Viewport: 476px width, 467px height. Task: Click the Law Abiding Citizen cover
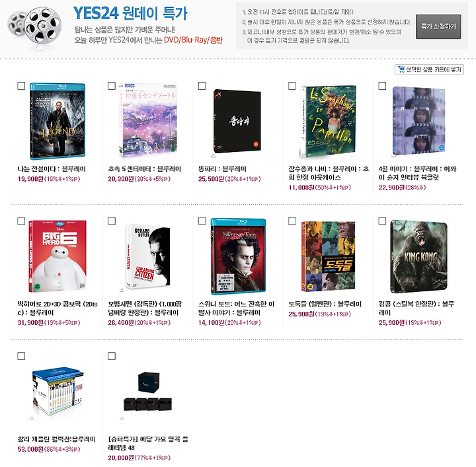coord(148,256)
